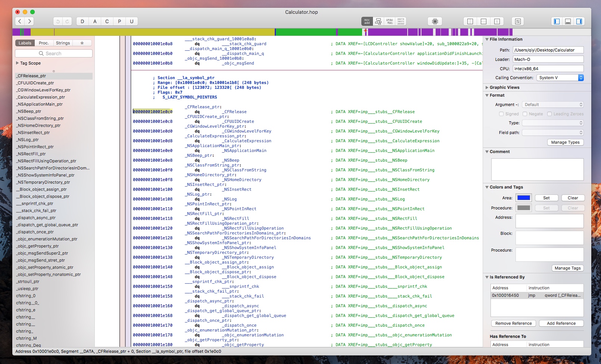Toggle the bottom panel

pyautogui.click(x=568, y=21)
